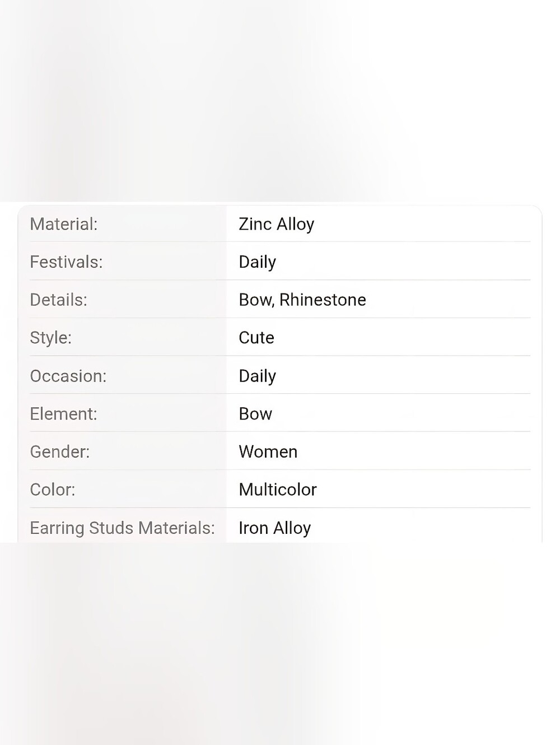This screenshot has width=560, height=745.
Task: Click the Occasion label
Action: pyautogui.click(x=68, y=376)
